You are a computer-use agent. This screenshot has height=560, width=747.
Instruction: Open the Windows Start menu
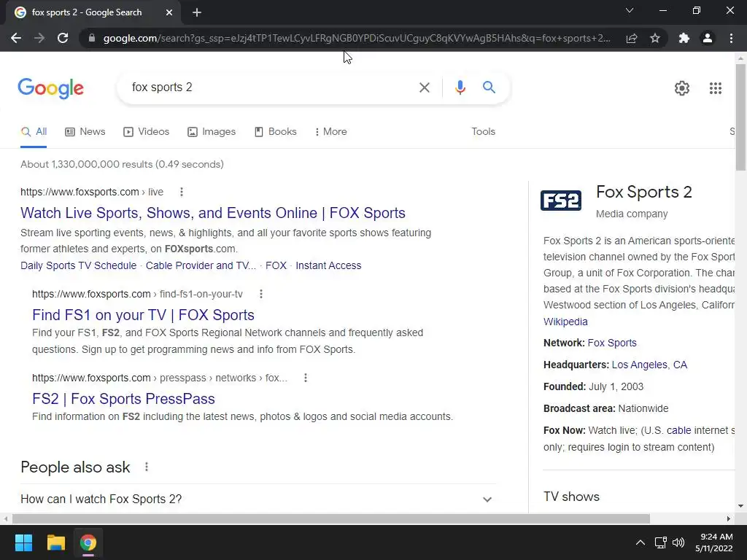tap(23, 542)
